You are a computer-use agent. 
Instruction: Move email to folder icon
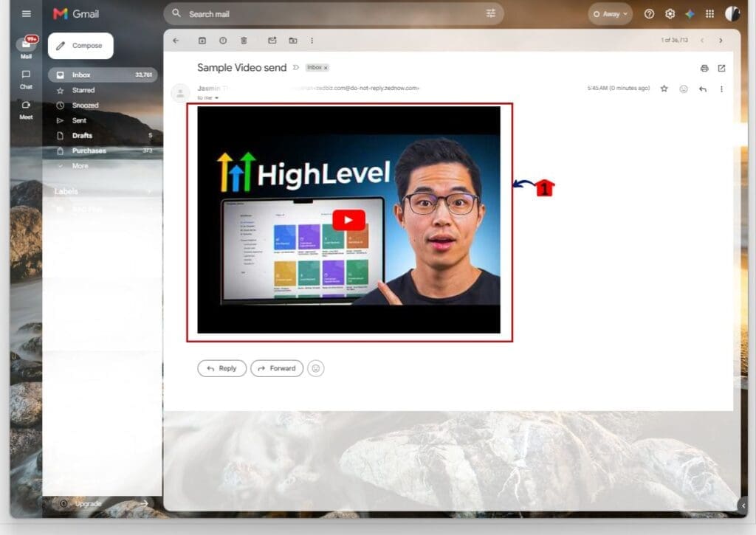click(293, 41)
